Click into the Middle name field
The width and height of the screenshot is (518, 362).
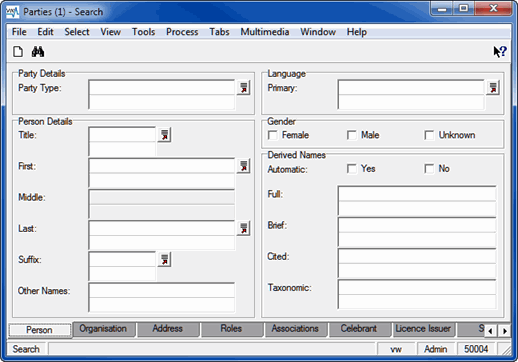point(162,204)
